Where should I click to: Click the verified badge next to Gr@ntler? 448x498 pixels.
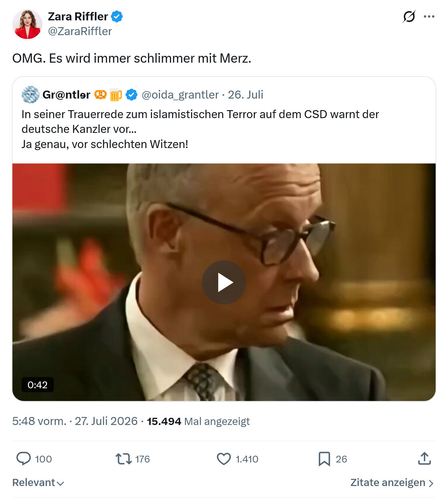[132, 95]
